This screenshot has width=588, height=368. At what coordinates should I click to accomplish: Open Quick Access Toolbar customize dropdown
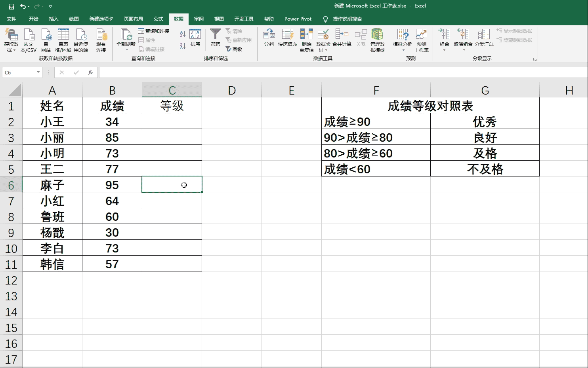pyautogui.click(x=51, y=7)
